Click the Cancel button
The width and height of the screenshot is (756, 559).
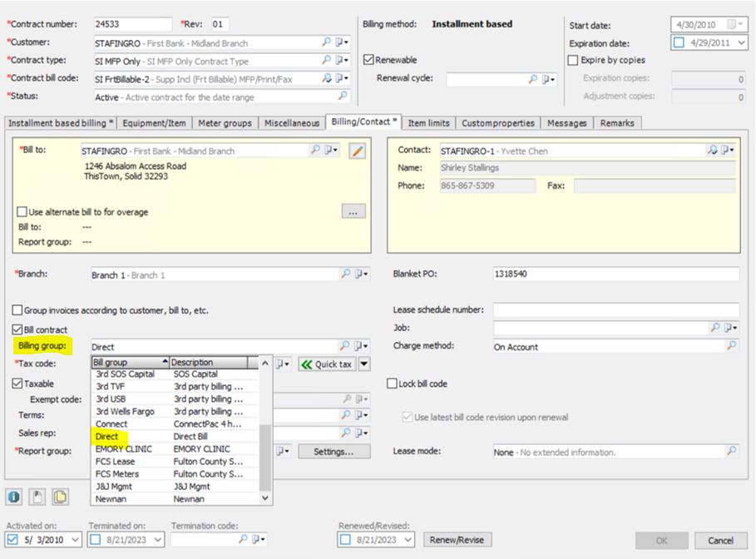click(x=720, y=541)
